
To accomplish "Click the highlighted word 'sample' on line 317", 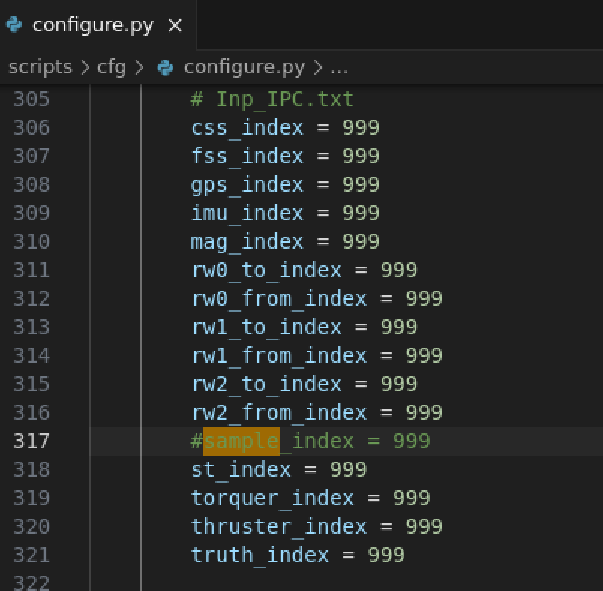I will 241,441.
